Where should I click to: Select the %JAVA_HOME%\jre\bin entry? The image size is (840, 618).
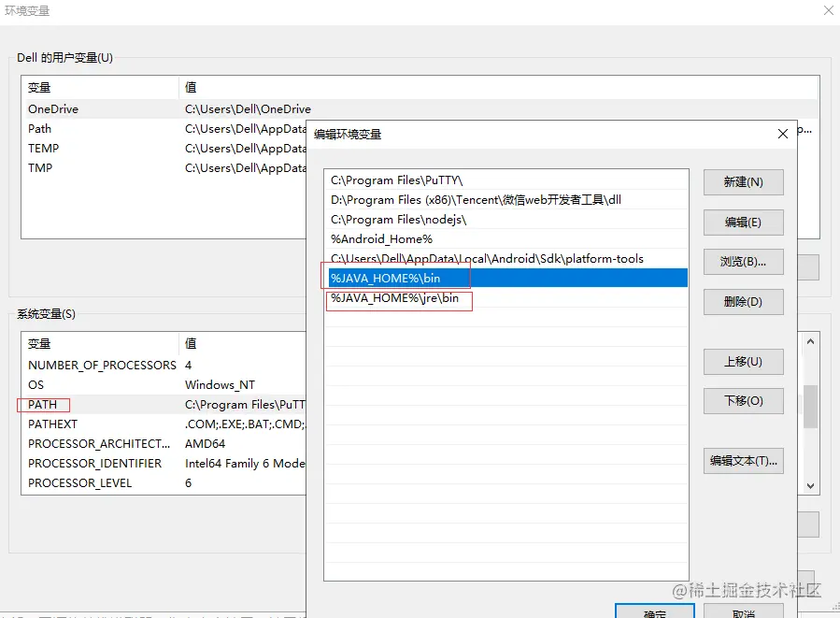(506, 298)
